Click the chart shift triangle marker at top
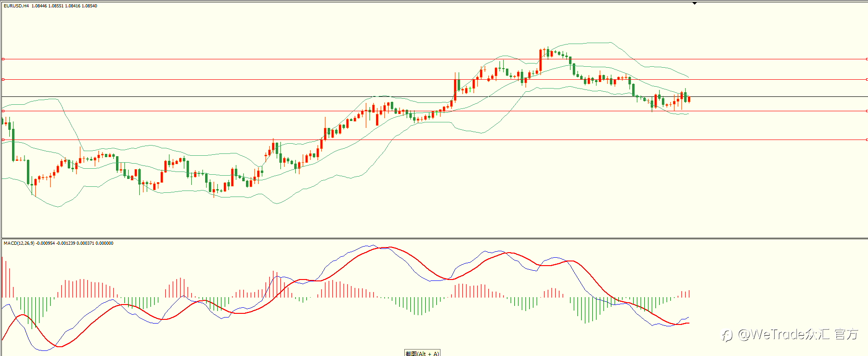Screen dimensions: 868x356 coord(694,3)
